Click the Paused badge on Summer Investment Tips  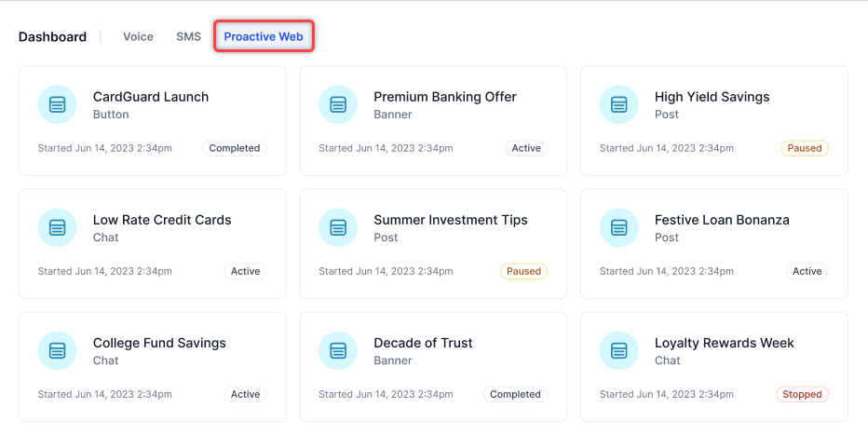pos(523,271)
